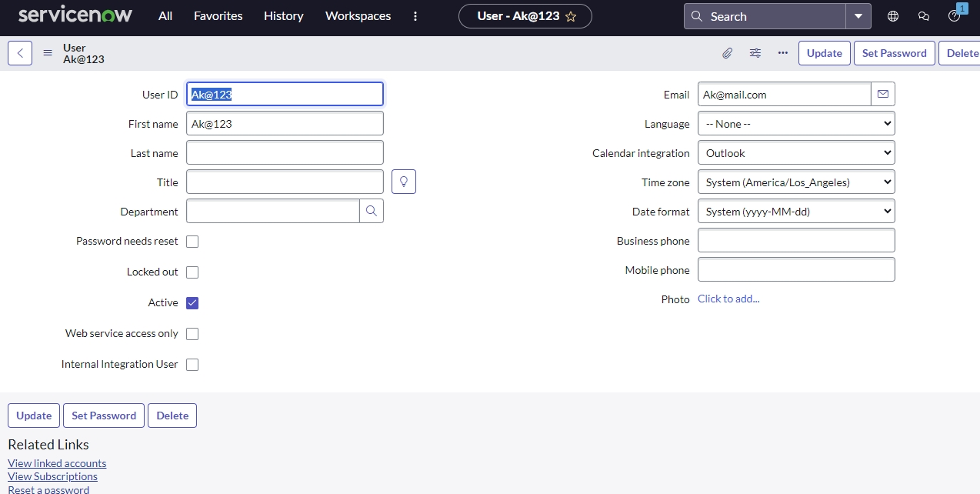This screenshot has height=494, width=980.
Task: Click the Last name input field
Action: 285,152
